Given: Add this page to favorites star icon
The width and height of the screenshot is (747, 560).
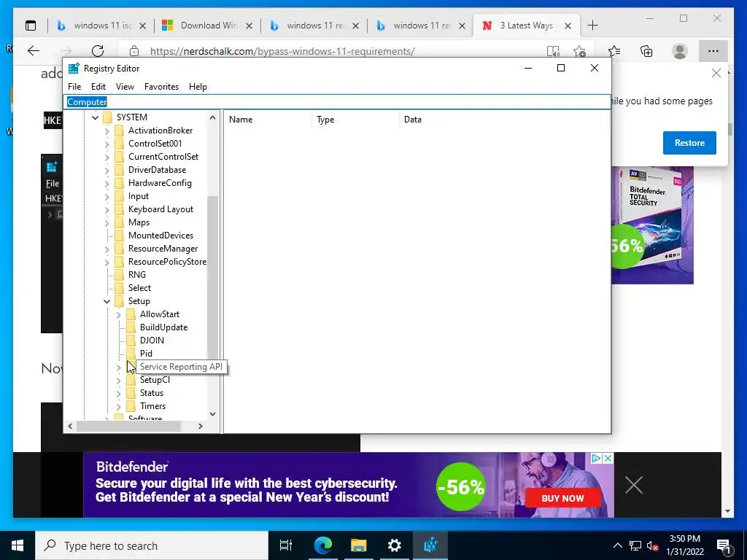Looking at the screenshot, I should [579, 51].
